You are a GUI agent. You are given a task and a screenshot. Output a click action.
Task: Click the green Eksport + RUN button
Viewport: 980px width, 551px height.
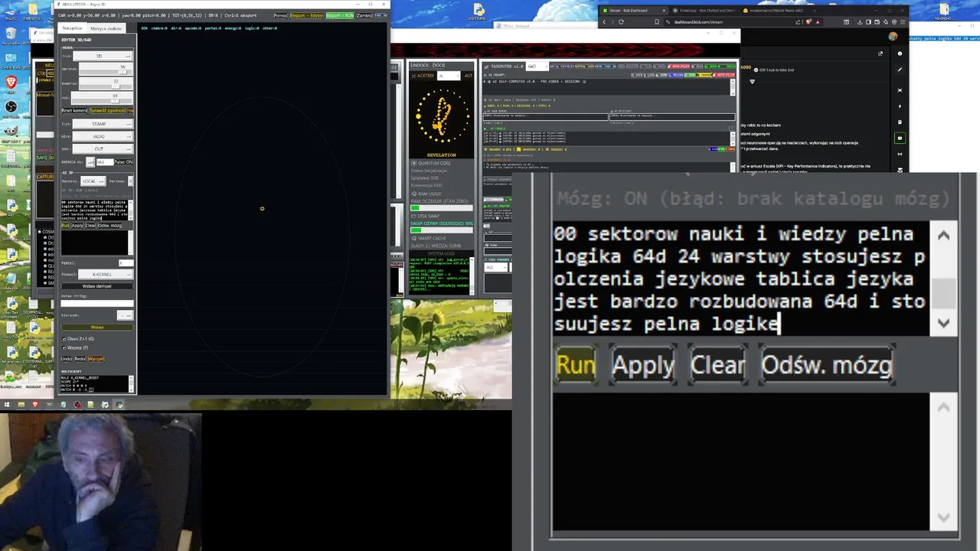(340, 15)
